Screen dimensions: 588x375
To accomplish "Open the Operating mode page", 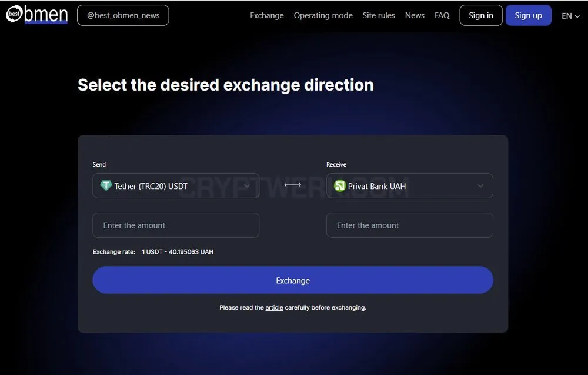I will [323, 15].
